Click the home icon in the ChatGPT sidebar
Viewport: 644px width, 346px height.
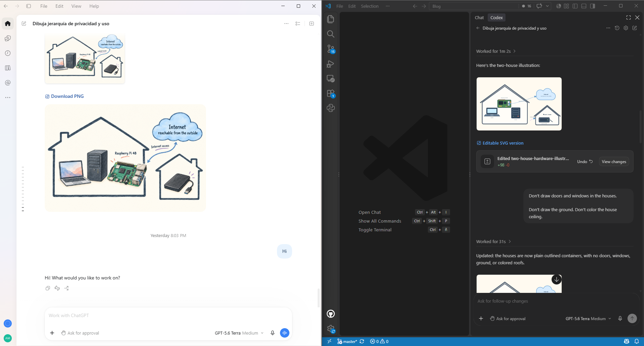point(8,24)
